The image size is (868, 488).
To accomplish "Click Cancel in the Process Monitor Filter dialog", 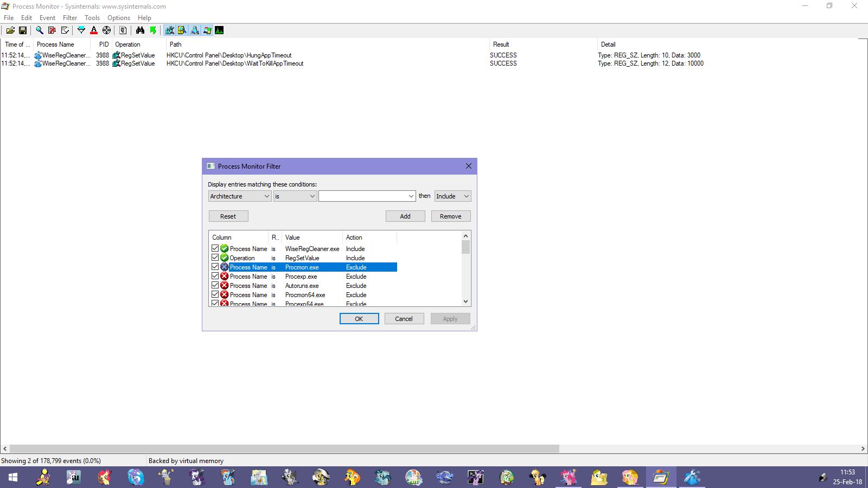I will (x=404, y=319).
